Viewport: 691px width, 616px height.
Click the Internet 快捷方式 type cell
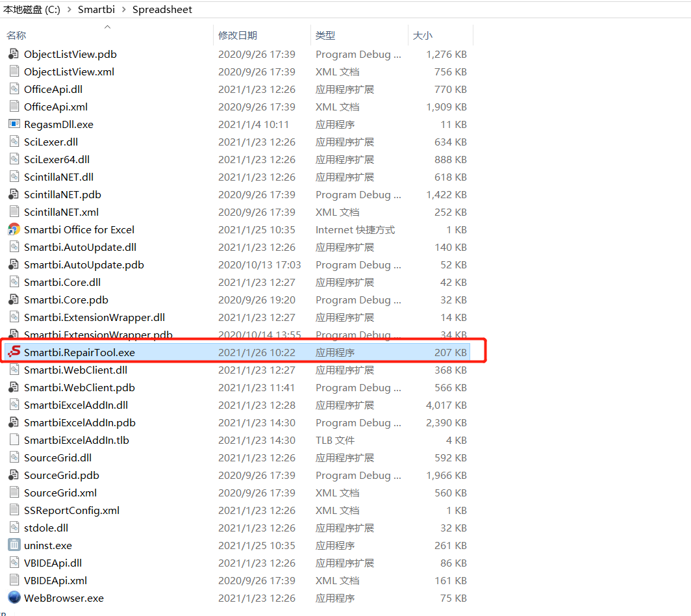355,230
